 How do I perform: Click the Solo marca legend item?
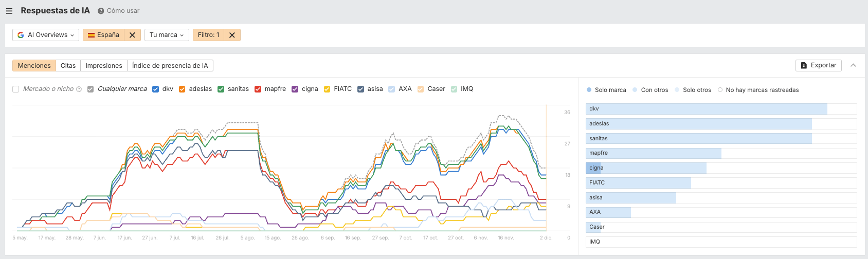tap(606, 90)
